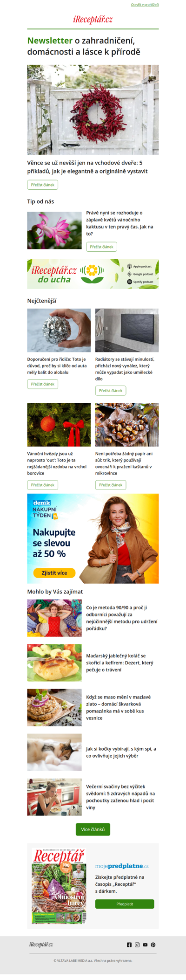This screenshot has height=980, width=186.
Task: Click 'Zjistit více' in the Deník ad
Action: [54, 573]
